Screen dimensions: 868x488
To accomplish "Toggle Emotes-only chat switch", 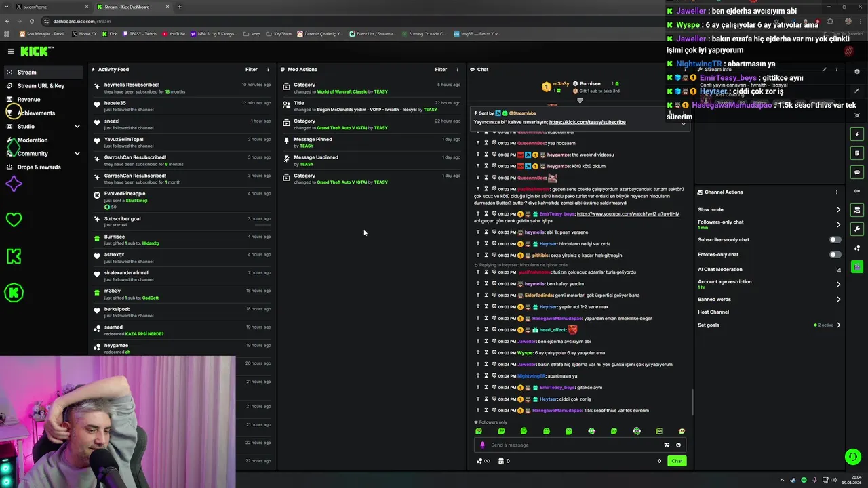I will pyautogui.click(x=835, y=254).
